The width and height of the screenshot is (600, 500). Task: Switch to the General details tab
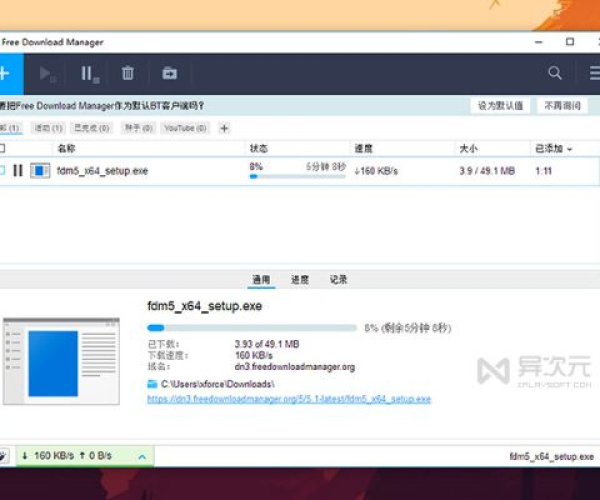(x=261, y=280)
